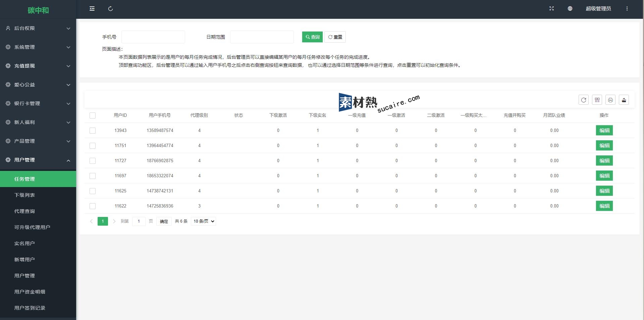This screenshot has height=320, width=644.
Task: Click the 重置 reset button
Action: click(335, 37)
